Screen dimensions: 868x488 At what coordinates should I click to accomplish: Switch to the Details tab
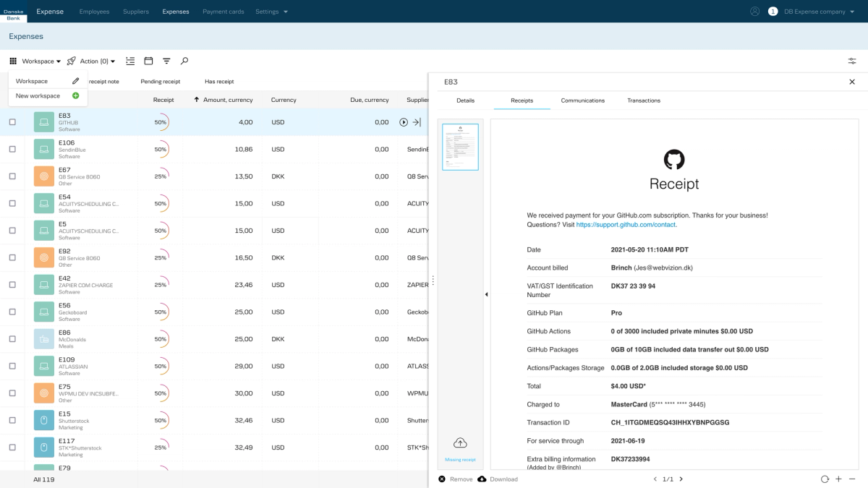[x=465, y=100]
